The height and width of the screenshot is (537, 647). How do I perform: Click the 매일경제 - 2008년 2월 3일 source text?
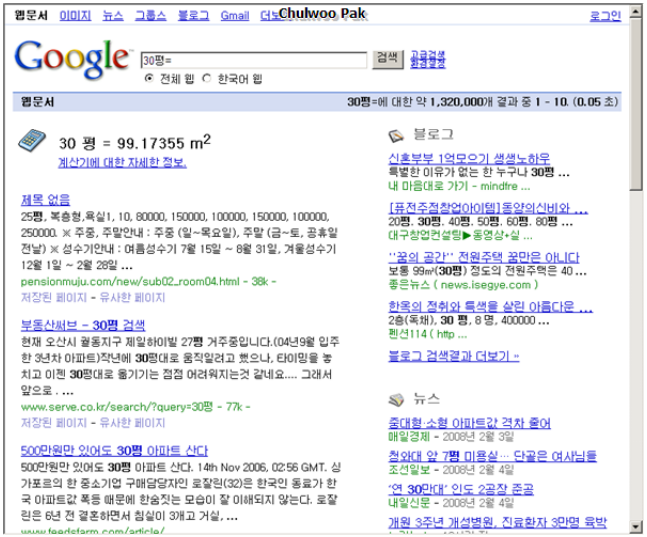pyautogui.click(x=451, y=437)
